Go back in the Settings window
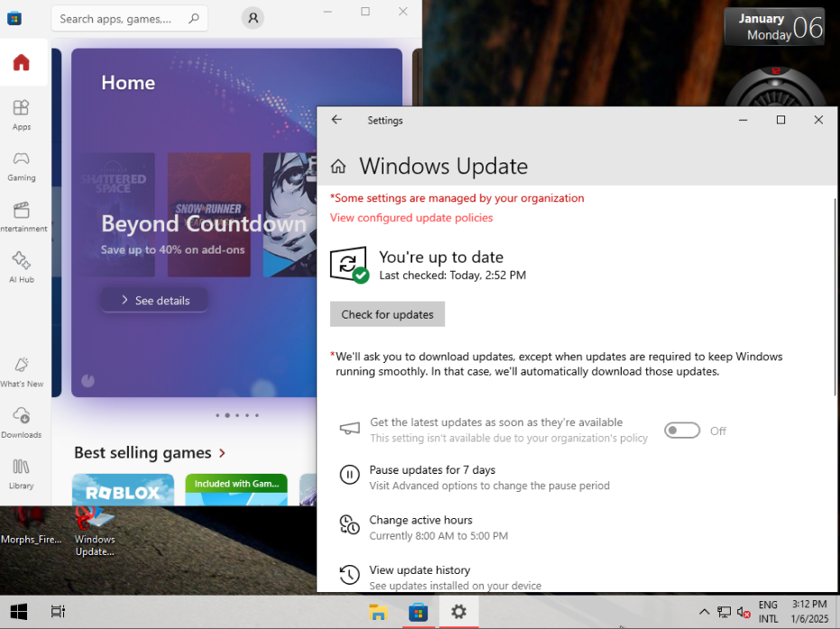The width and height of the screenshot is (840, 629). (x=337, y=120)
